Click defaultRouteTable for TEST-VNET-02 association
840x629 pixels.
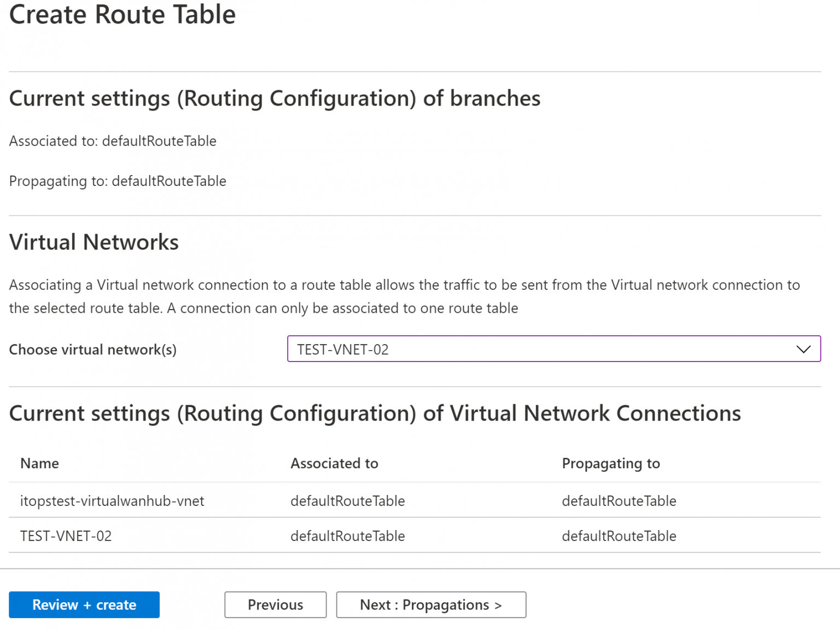click(347, 536)
